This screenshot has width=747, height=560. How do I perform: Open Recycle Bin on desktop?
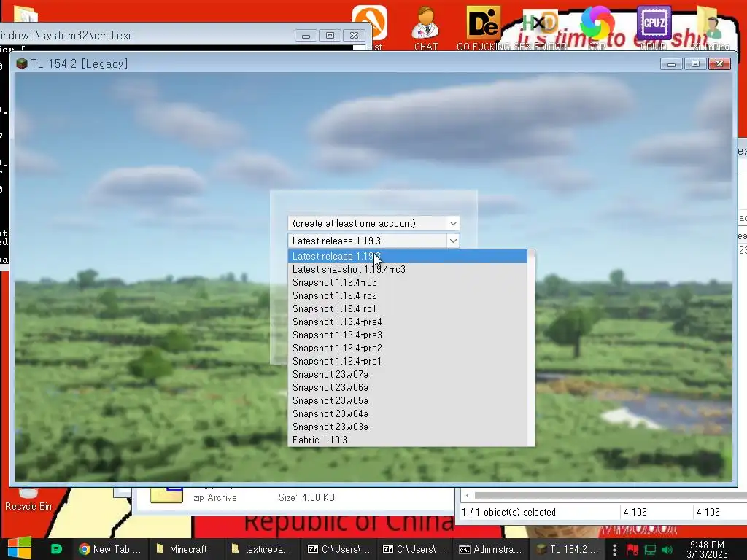(x=28, y=500)
